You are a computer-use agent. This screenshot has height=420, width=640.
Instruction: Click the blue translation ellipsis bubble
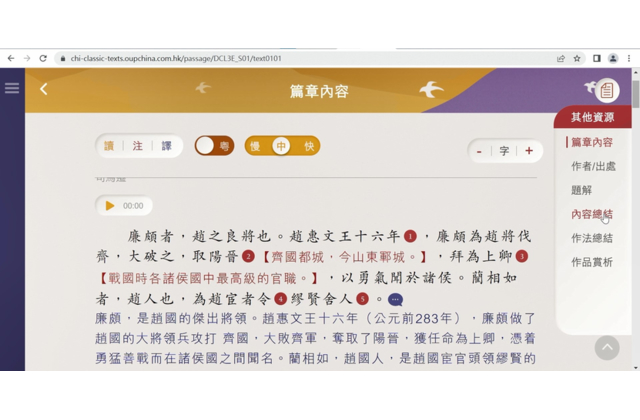pyautogui.click(x=396, y=299)
